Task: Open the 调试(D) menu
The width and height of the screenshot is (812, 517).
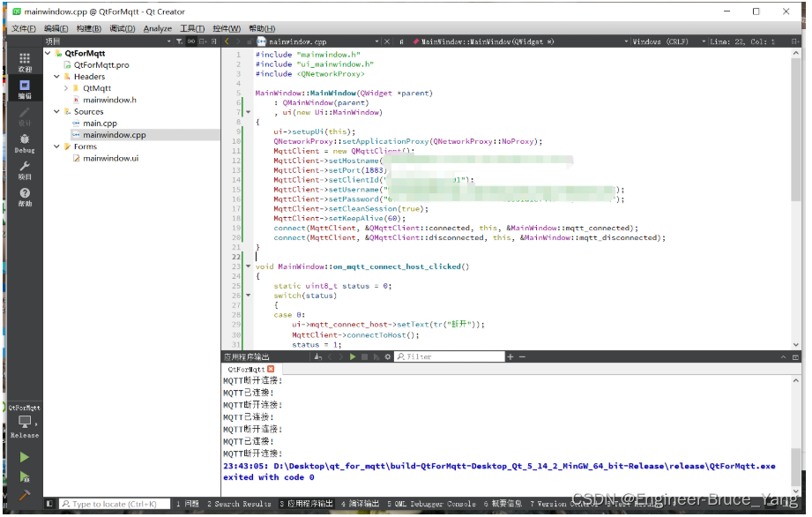Action: click(123, 28)
